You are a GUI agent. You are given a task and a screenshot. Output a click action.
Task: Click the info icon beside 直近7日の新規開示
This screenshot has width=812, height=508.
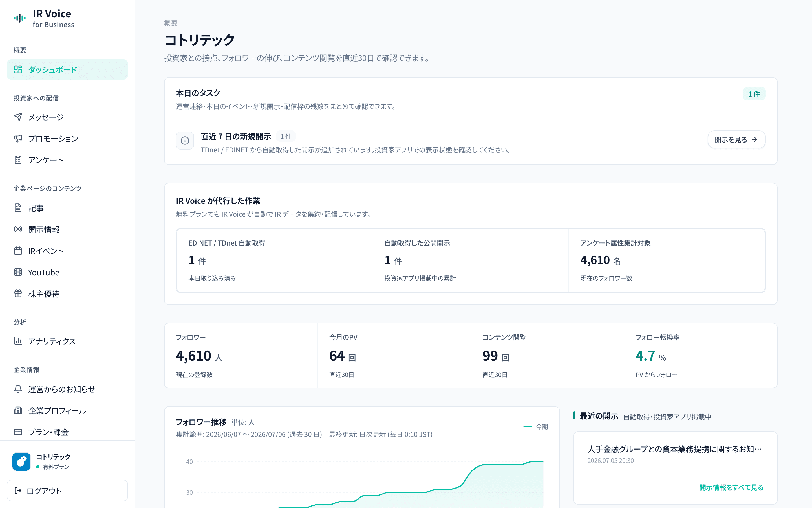185,141
